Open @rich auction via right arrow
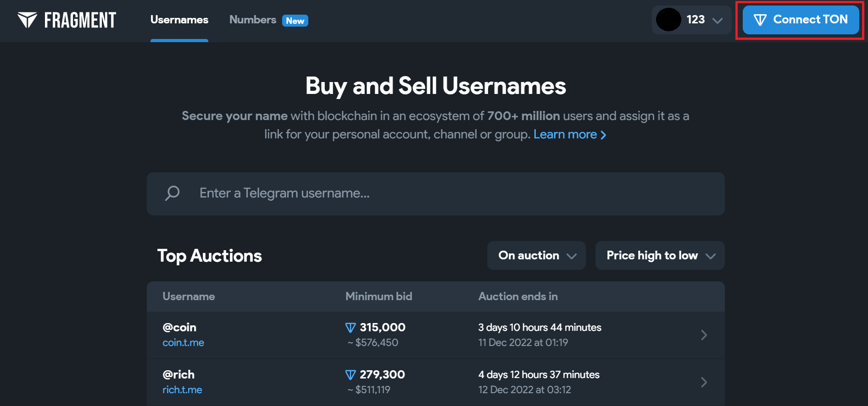The height and width of the screenshot is (406, 868). (x=704, y=382)
